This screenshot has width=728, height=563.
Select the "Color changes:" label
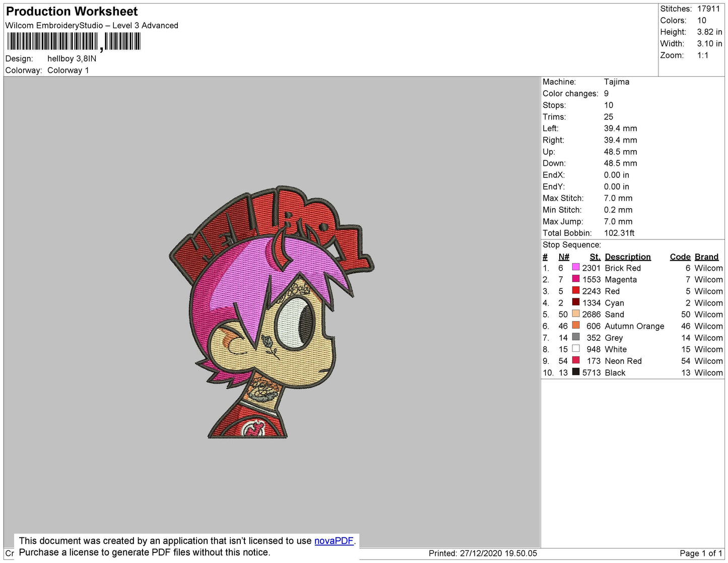[x=570, y=94]
